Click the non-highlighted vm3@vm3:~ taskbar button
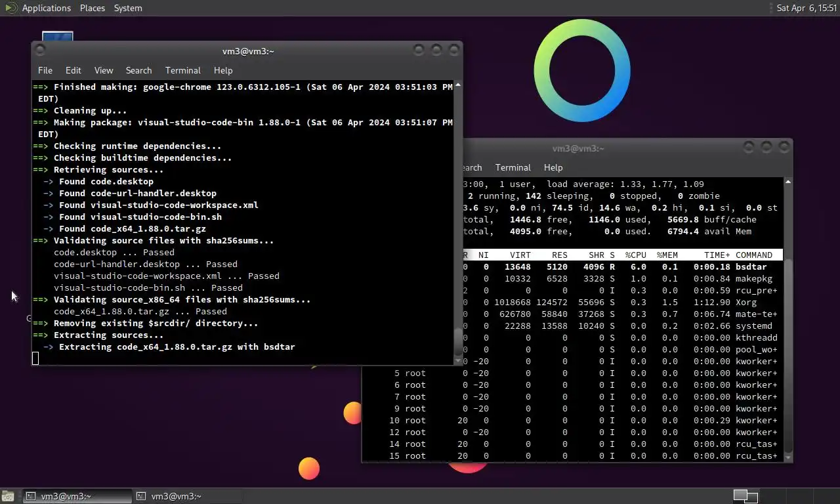 coord(188,496)
